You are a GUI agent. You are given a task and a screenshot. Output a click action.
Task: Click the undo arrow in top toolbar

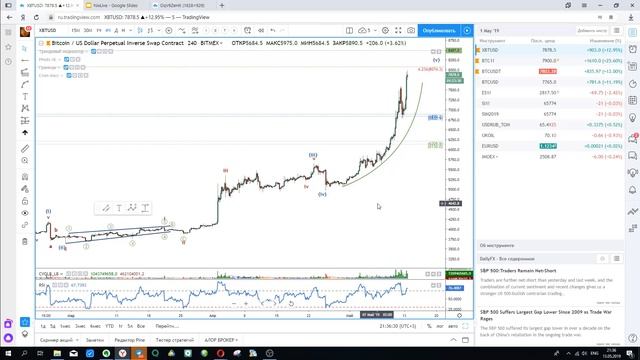[273, 31]
